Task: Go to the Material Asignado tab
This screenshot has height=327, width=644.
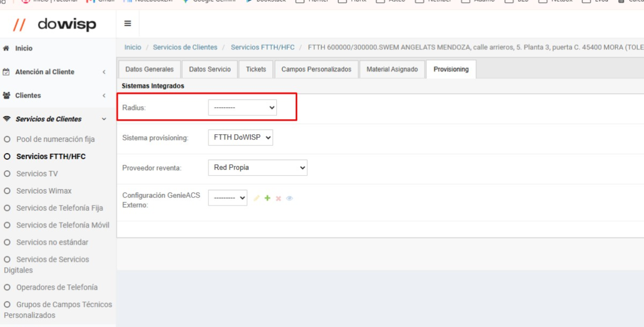Action: pyautogui.click(x=392, y=69)
